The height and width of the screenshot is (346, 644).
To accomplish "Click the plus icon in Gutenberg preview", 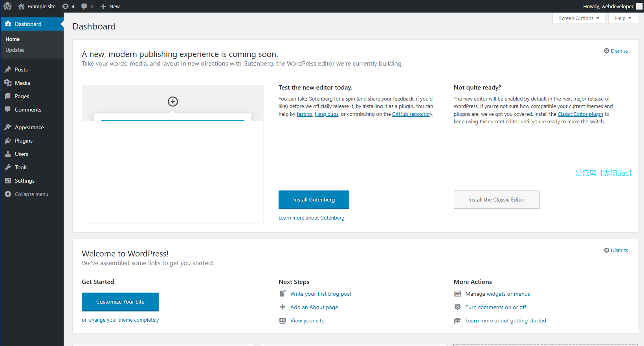I will 173,101.
